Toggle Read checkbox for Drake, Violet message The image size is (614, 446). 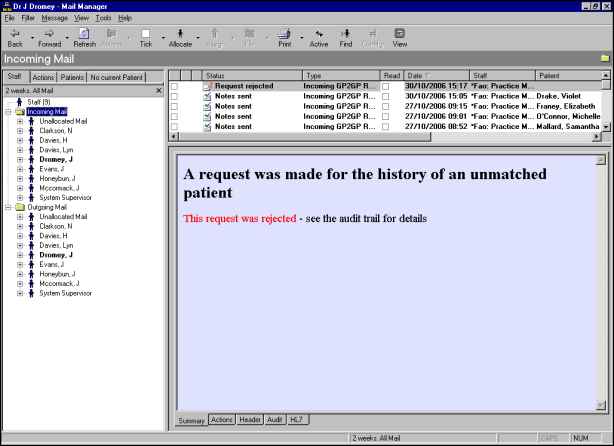(386, 97)
